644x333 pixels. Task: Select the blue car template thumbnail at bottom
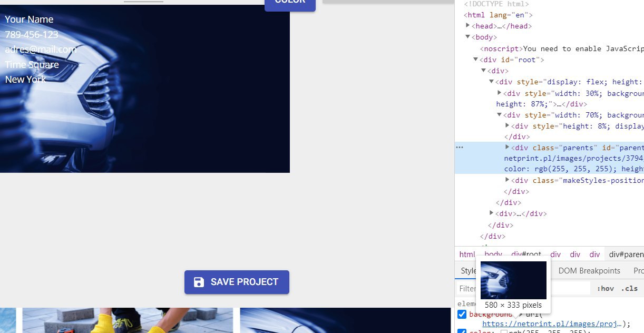(345, 320)
